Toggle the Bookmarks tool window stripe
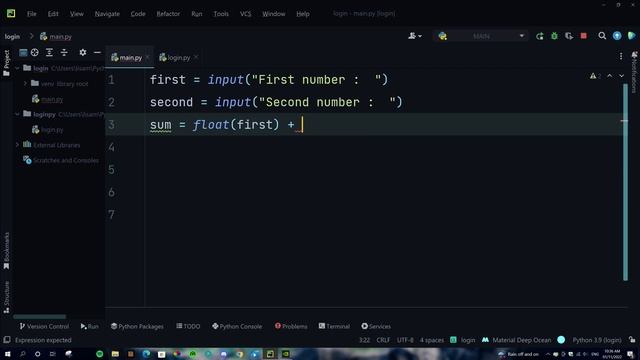 6,251
